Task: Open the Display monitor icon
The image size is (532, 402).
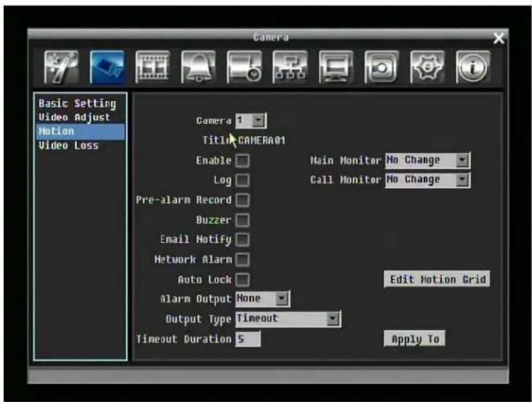Action: point(336,67)
